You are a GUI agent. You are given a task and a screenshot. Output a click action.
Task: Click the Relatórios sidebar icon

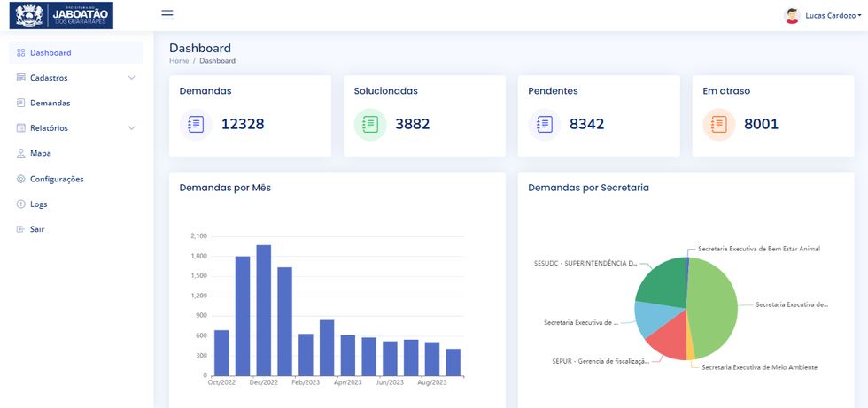[21, 128]
